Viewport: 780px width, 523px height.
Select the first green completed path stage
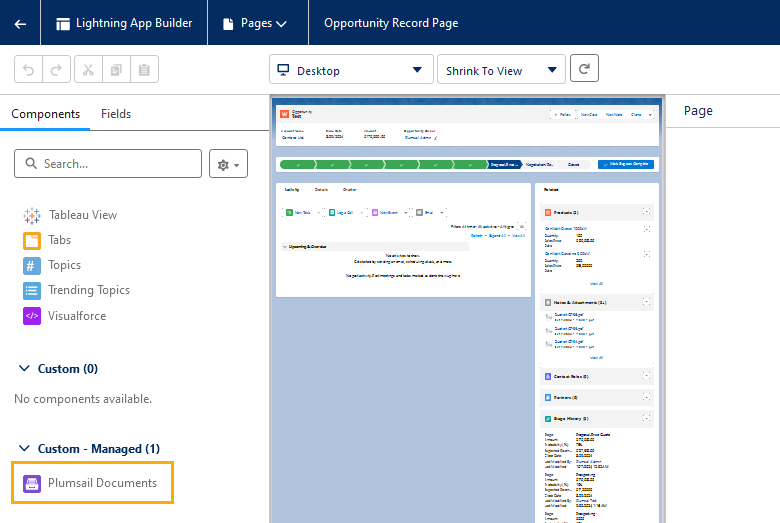[297, 164]
